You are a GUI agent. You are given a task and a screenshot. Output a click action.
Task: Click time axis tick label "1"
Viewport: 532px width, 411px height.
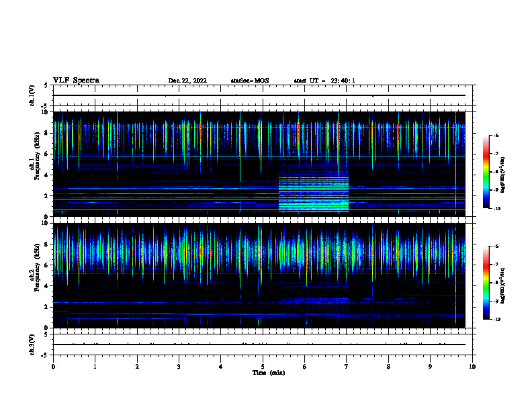95,367
